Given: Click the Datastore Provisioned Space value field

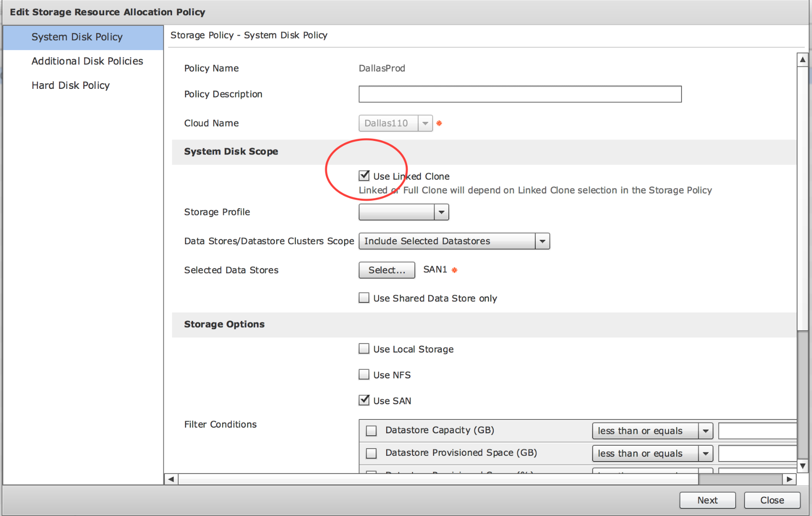Looking at the screenshot, I should coord(758,453).
